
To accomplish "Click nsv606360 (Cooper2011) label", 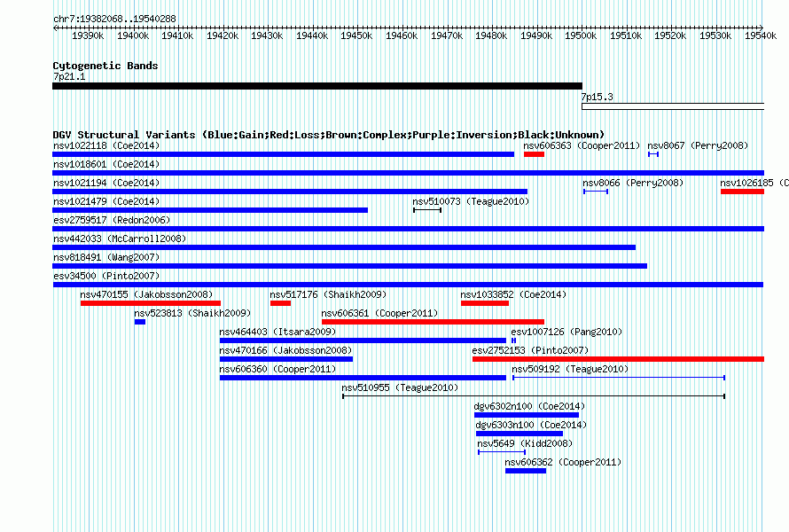I will [277, 370].
